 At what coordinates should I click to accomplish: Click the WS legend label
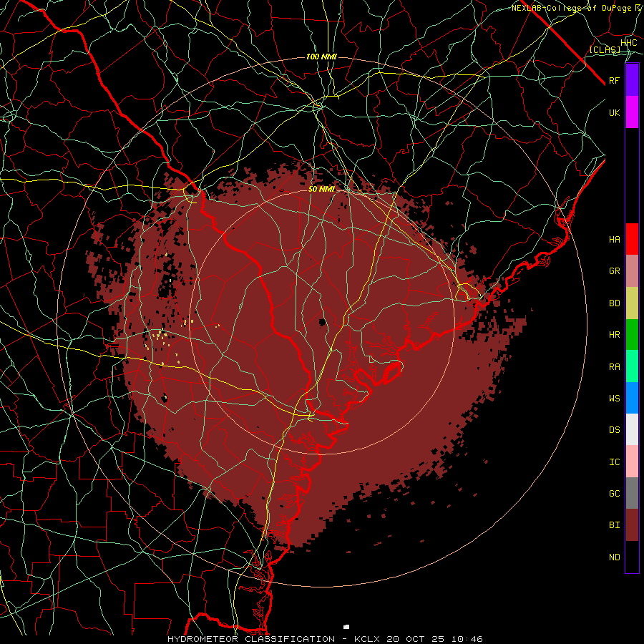pos(615,398)
